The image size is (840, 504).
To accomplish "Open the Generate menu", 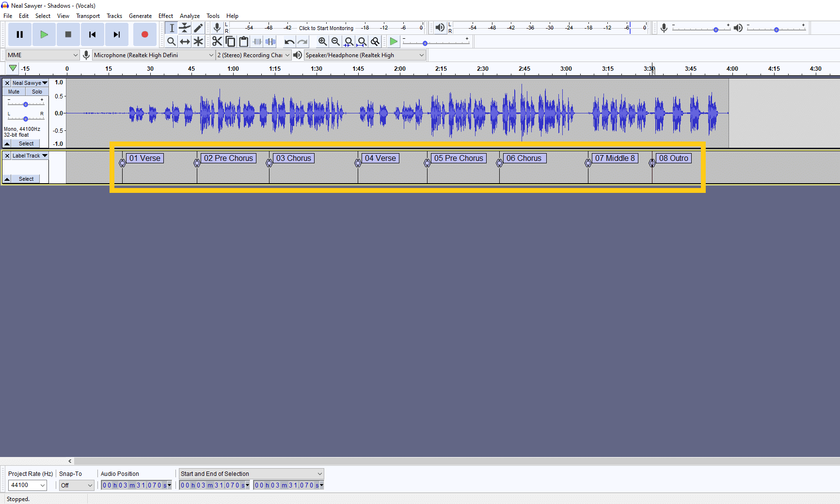I will (x=140, y=16).
